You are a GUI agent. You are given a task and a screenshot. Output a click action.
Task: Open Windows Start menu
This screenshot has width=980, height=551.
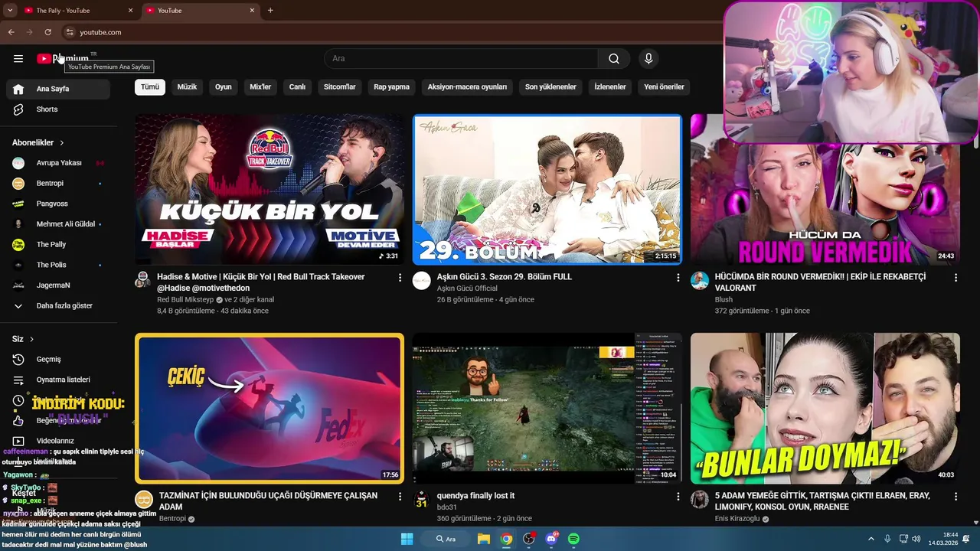407,539
